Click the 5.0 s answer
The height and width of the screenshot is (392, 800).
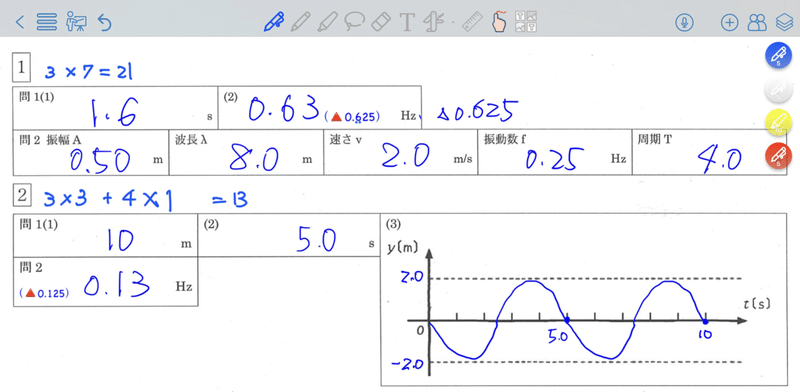click(316, 239)
